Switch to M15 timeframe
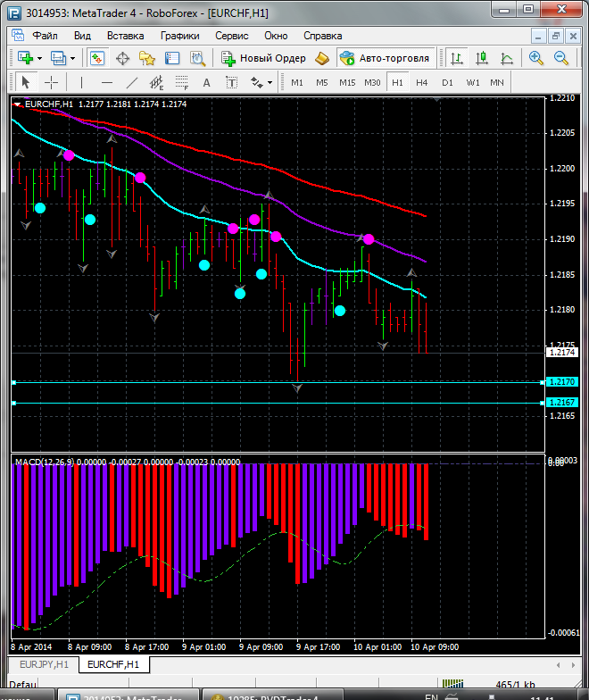589x700 pixels. [x=347, y=82]
